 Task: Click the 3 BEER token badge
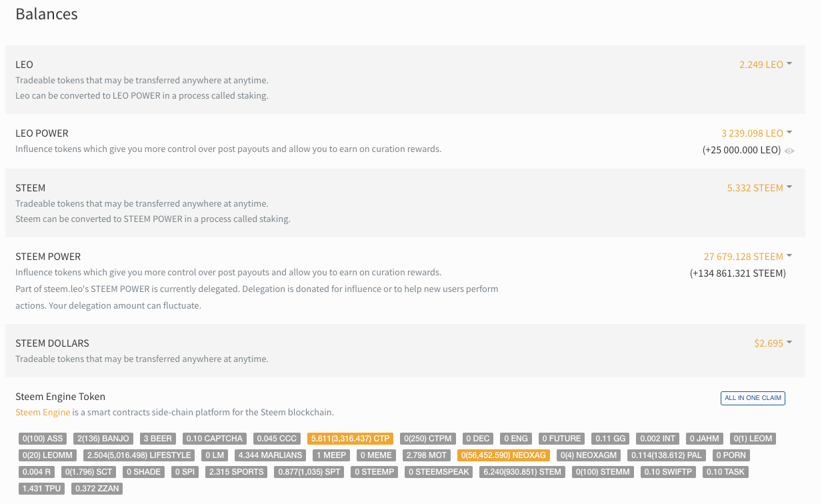(x=157, y=439)
